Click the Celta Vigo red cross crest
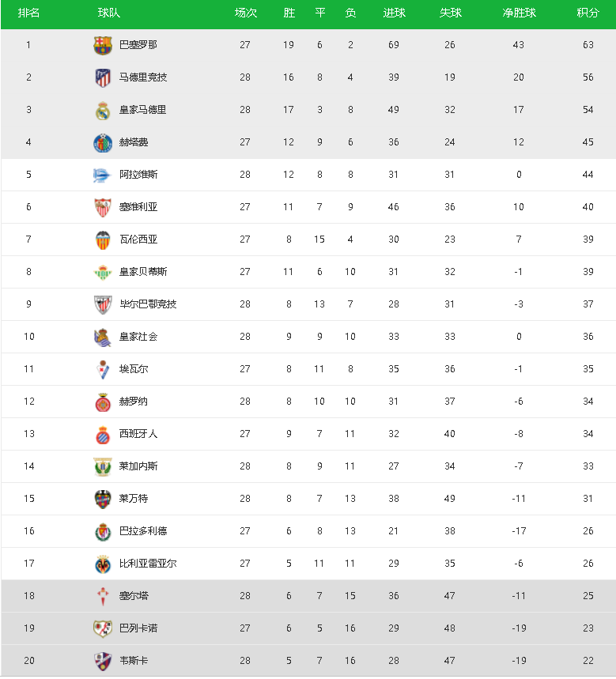Screen dimensions: 616x679 click(x=103, y=596)
